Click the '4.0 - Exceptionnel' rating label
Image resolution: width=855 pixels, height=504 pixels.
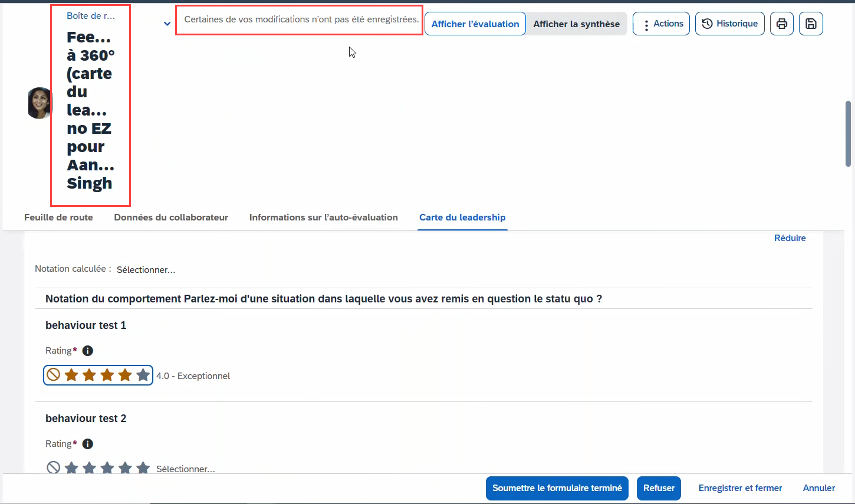pyautogui.click(x=193, y=376)
